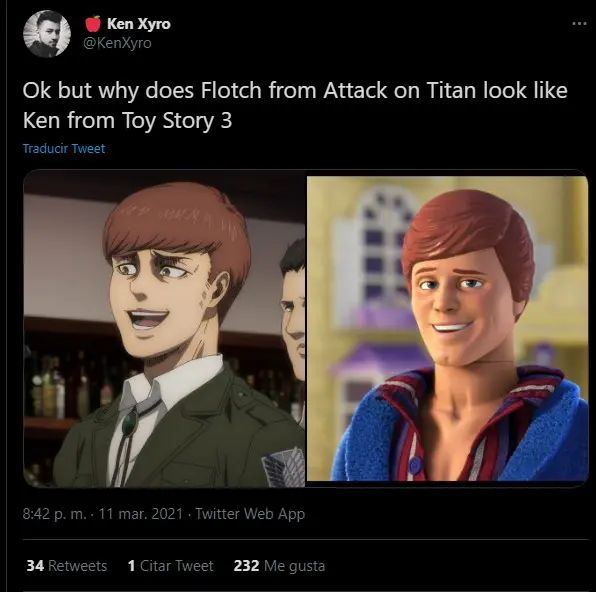Click the dollhouse window behind Ken

click(x=385, y=243)
